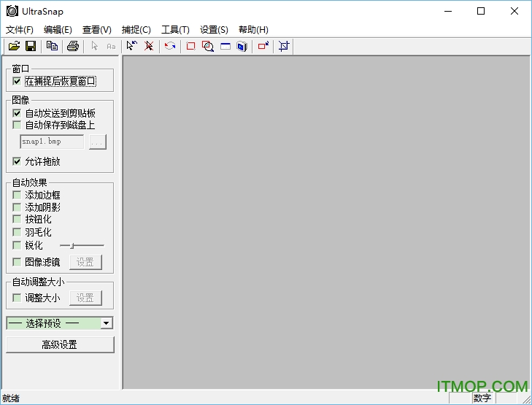This screenshot has height=405, width=532.
Task: Click the cursor with undo arrow icon
Action: tap(131, 46)
